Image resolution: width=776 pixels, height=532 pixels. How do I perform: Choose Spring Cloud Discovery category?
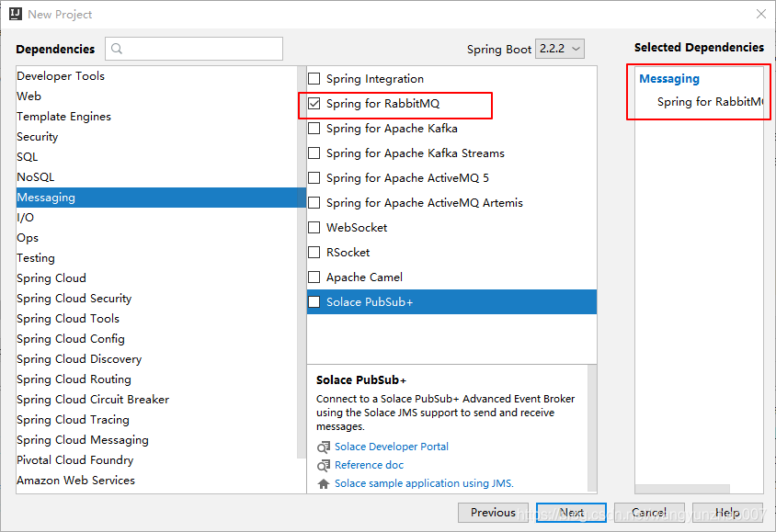tap(156, 359)
